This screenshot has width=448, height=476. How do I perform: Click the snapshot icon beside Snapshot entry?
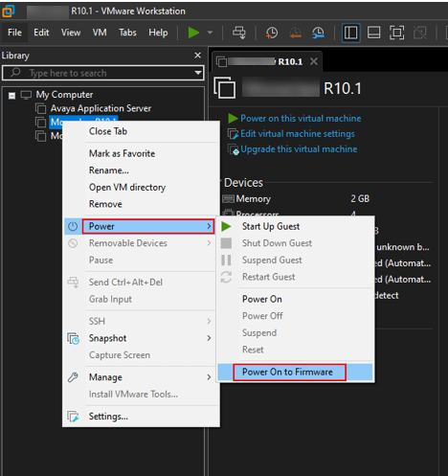[73, 338]
